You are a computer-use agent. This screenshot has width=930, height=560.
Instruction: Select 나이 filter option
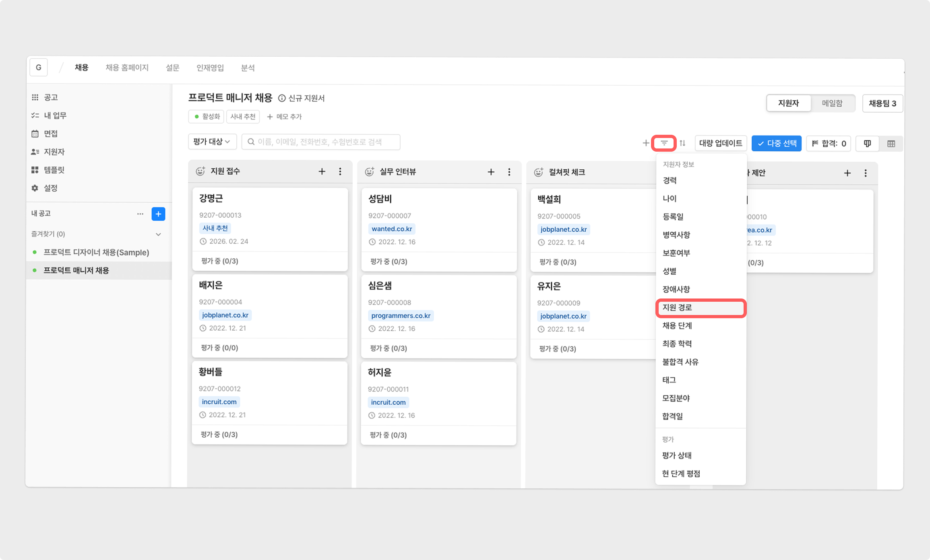tap(701, 198)
